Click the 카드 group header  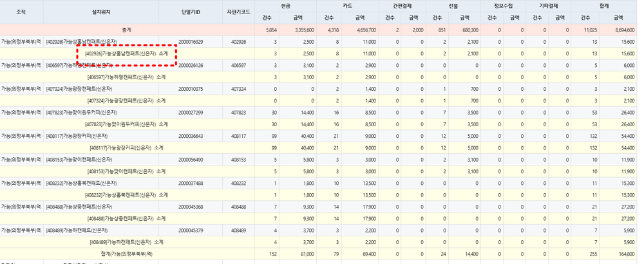click(x=348, y=5)
